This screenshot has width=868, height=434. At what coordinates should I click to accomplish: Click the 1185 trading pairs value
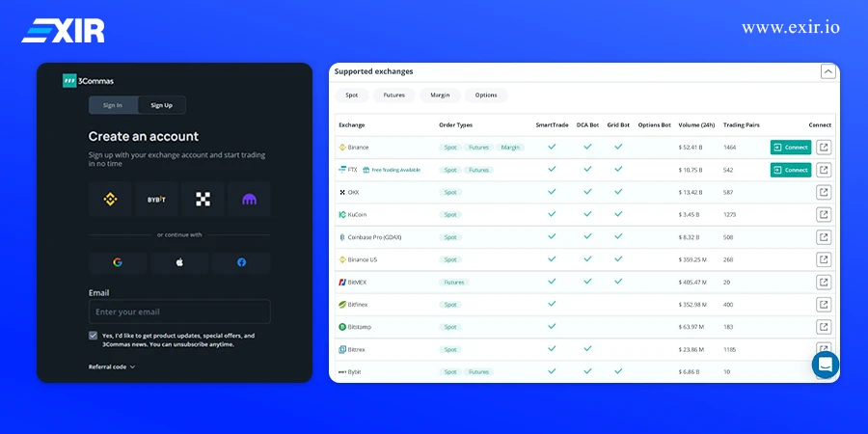point(730,350)
